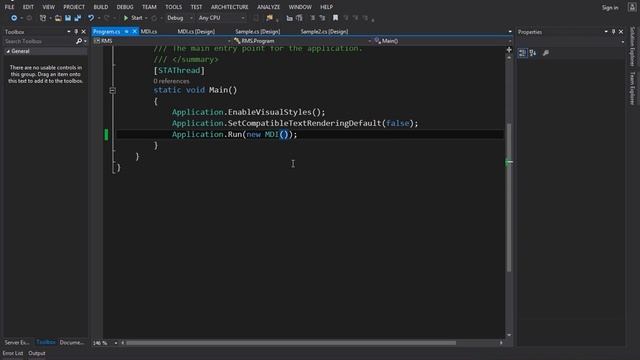Screen dimensions: 640x360
Task: Switch to the MDI.cs tab
Action: [149, 31]
